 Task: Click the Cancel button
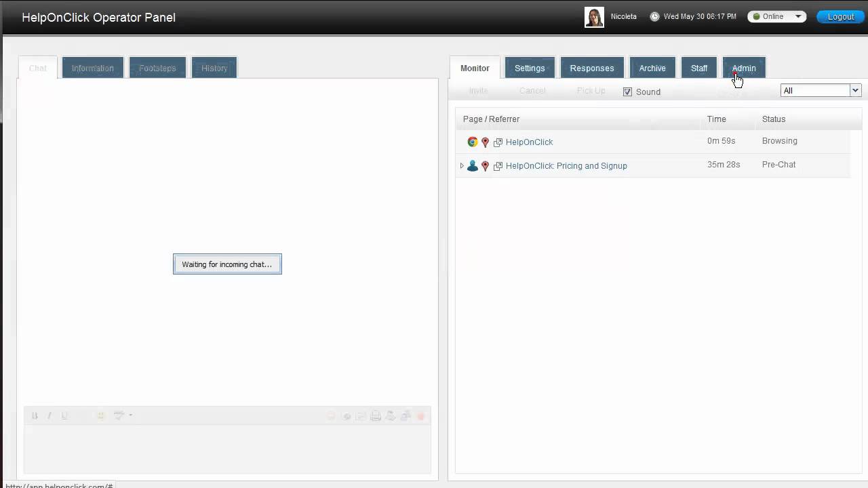[532, 91]
